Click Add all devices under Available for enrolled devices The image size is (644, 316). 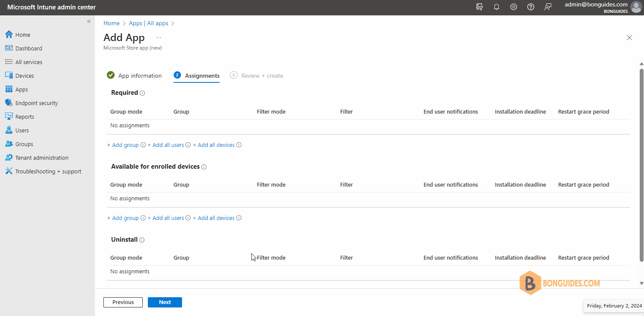(214, 218)
